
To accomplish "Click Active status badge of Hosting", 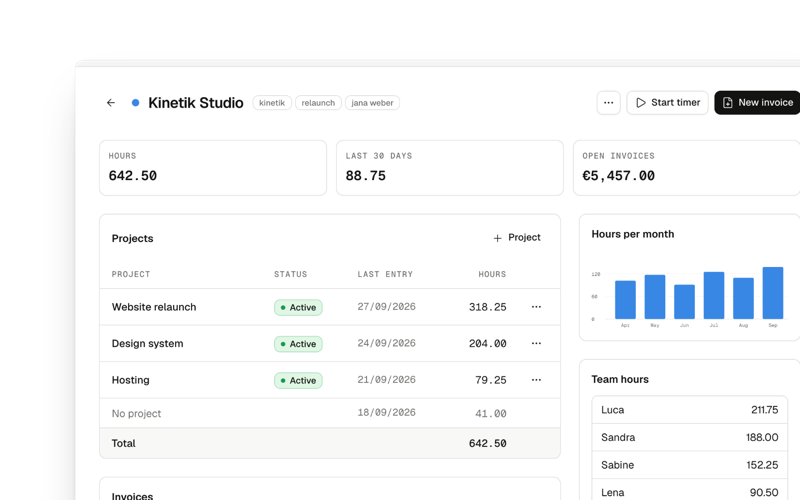I will pos(298,380).
